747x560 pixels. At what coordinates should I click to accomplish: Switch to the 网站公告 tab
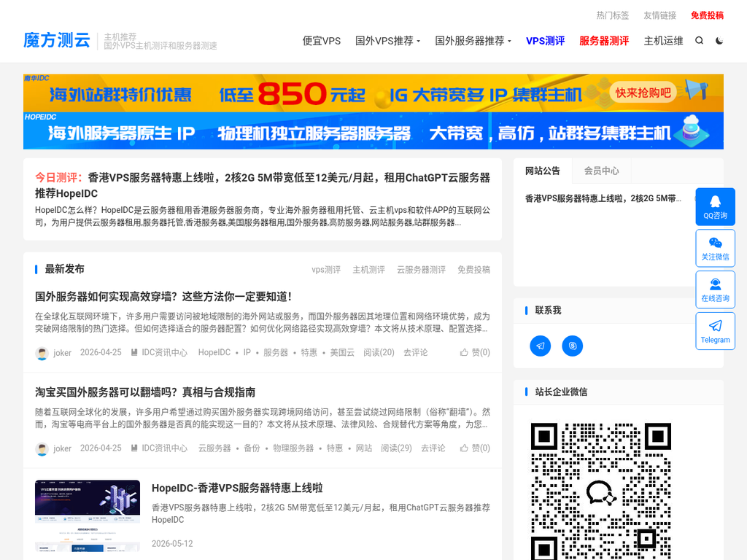[543, 171]
